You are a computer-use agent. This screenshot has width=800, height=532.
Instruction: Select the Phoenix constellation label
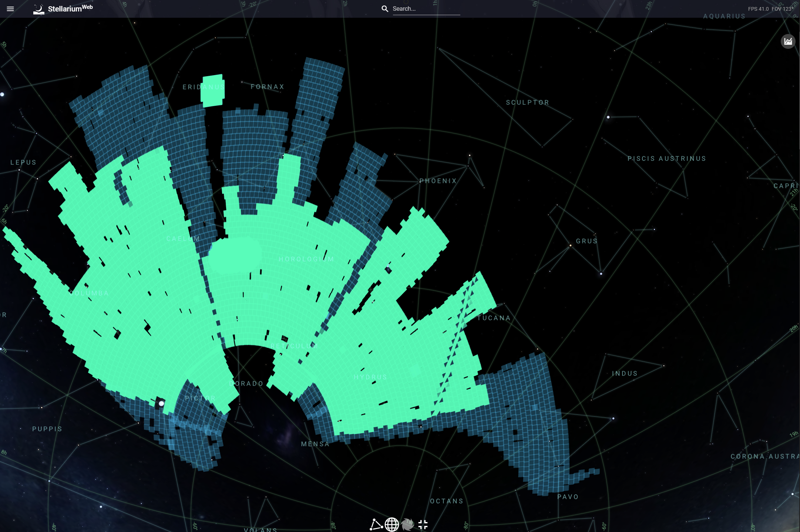[x=438, y=181]
